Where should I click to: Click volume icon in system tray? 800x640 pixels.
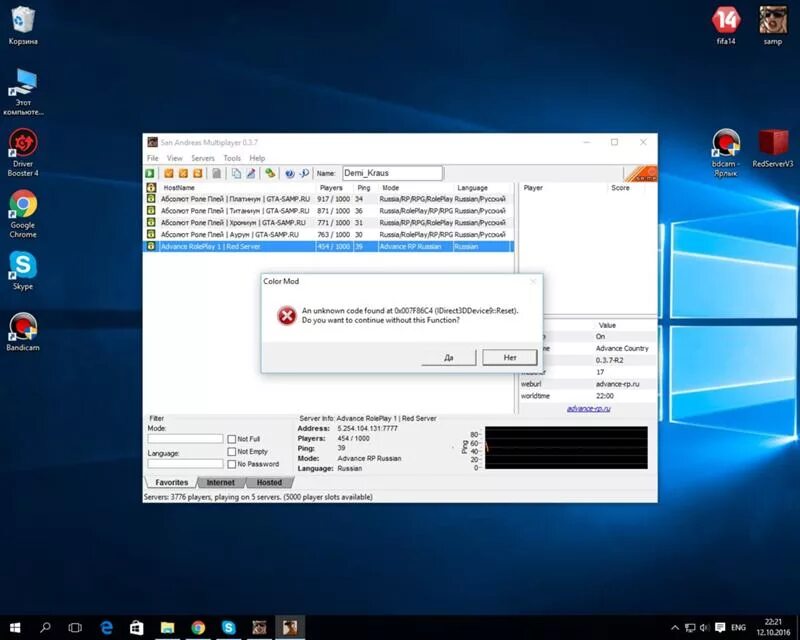[x=705, y=627]
